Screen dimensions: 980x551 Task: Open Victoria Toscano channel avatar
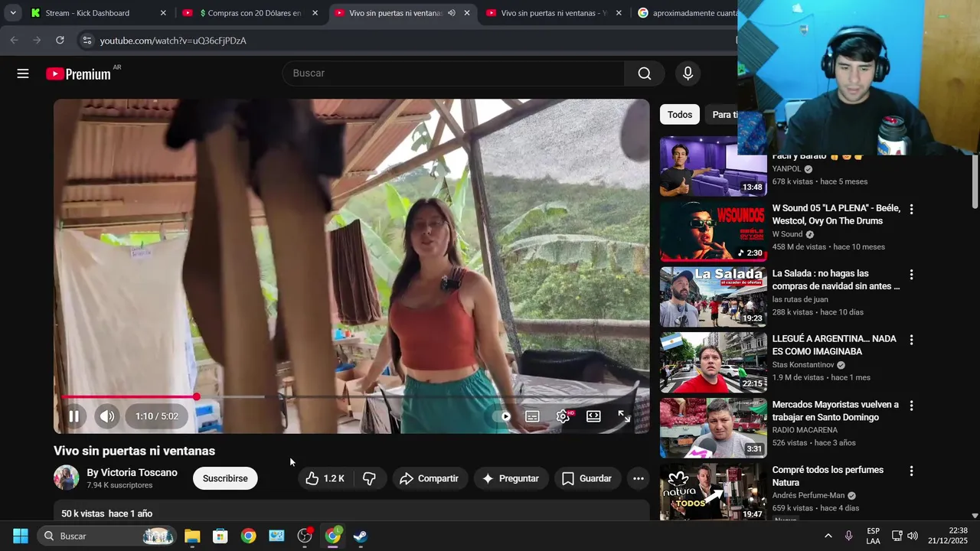coord(67,478)
